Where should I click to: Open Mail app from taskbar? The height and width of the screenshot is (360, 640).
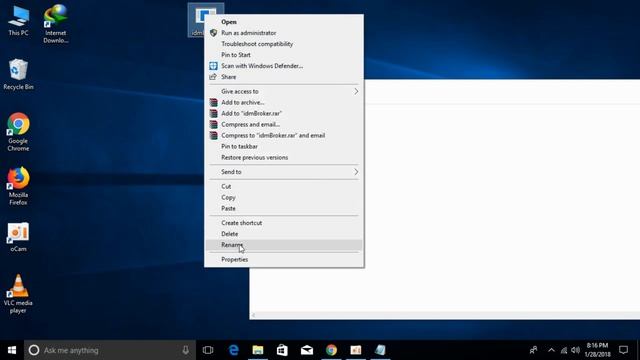coord(307,350)
